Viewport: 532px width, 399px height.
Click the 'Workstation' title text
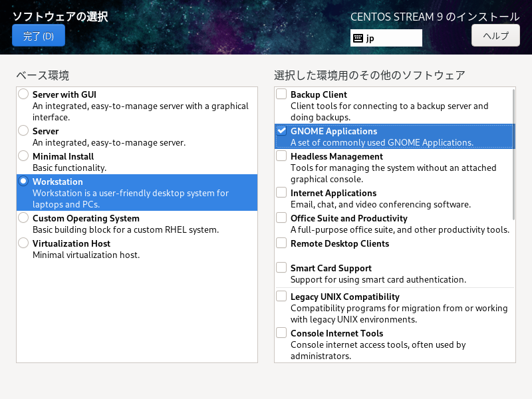[58, 182]
